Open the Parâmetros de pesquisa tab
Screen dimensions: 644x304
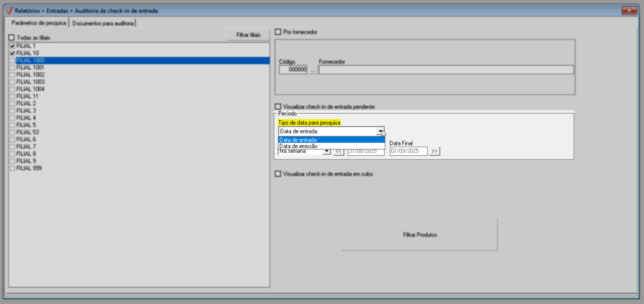(x=38, y=23)
